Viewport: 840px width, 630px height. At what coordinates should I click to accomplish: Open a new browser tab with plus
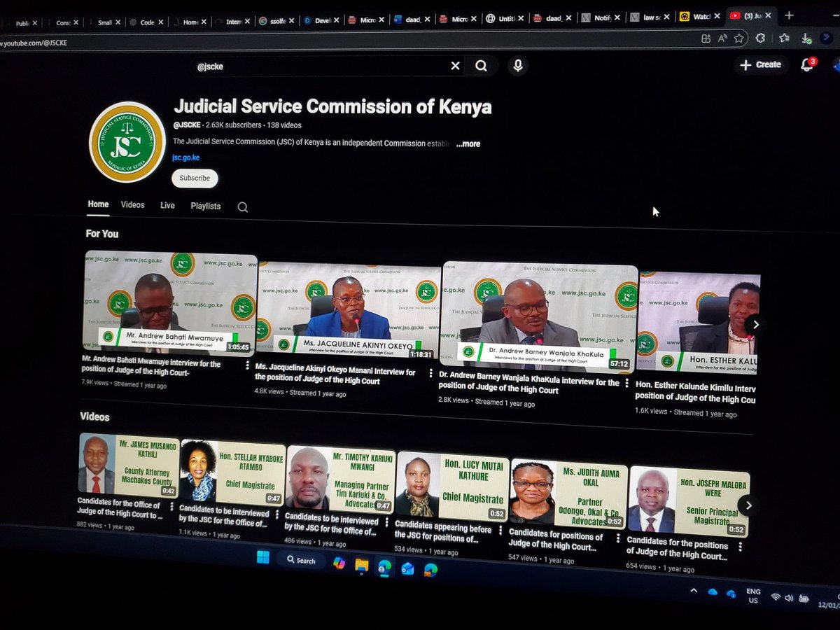pos(790,15)
